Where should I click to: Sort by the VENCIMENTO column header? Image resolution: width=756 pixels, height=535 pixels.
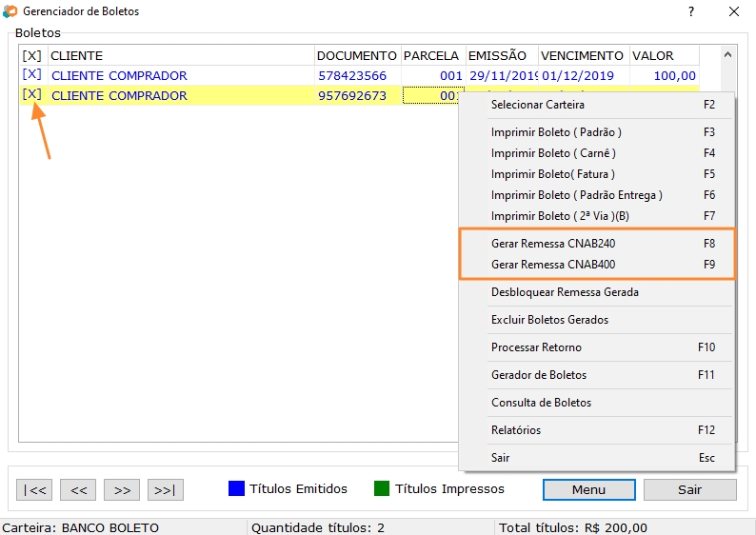(x=582, y=56)
